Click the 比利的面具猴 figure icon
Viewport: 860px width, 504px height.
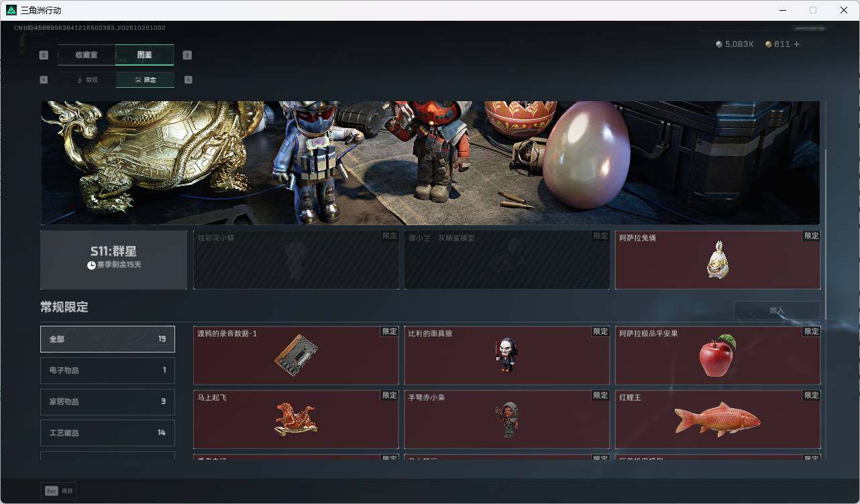click(x=506, y=355)
